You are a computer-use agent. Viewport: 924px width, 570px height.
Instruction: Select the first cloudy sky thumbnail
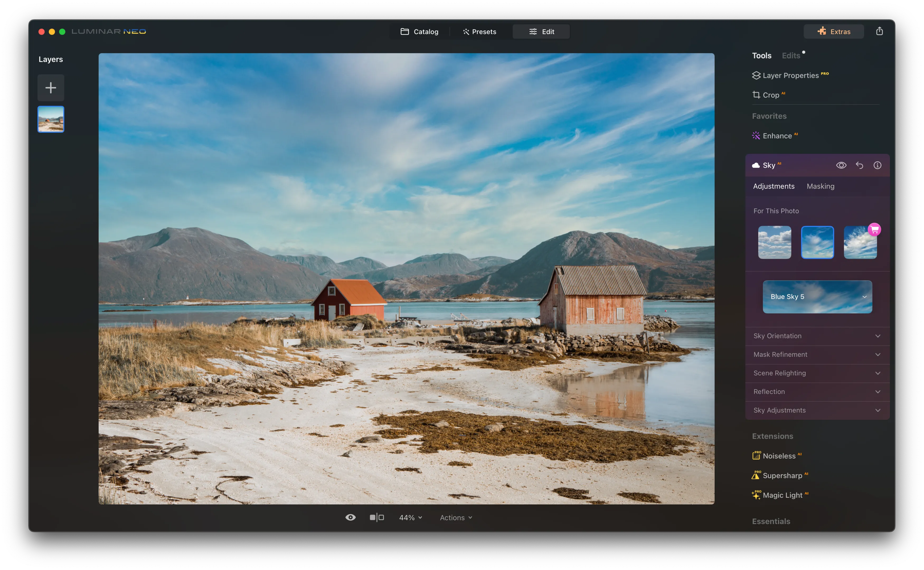point(774,242)
